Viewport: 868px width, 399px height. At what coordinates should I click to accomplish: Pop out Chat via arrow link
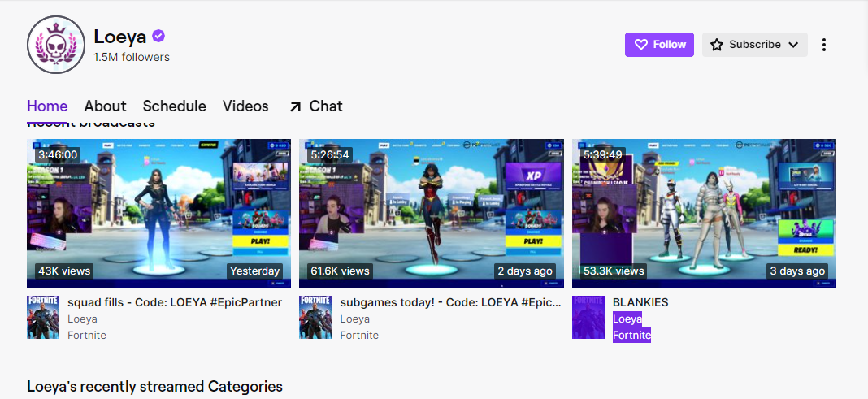[x=315, y=106]
